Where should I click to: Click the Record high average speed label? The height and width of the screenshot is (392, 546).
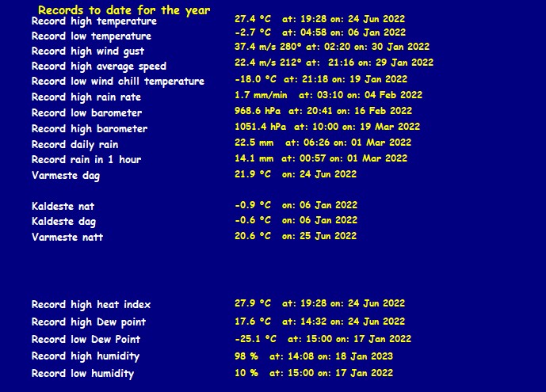[98, 67]
